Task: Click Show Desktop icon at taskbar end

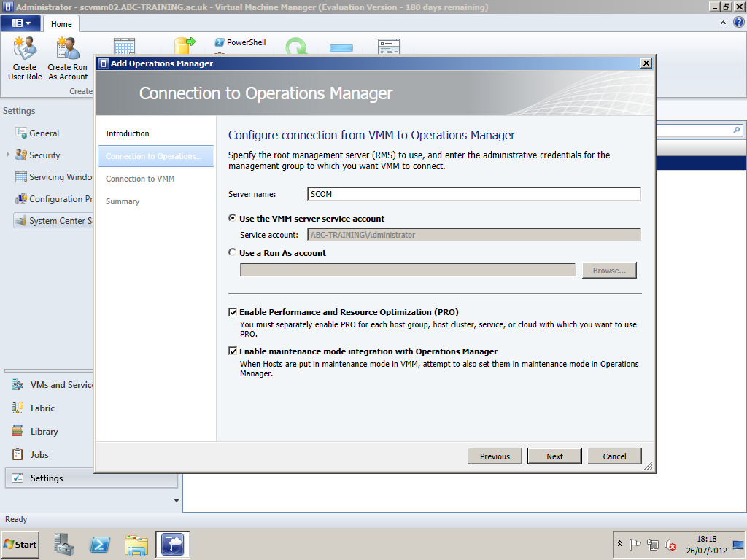Action: pos(739,544)
